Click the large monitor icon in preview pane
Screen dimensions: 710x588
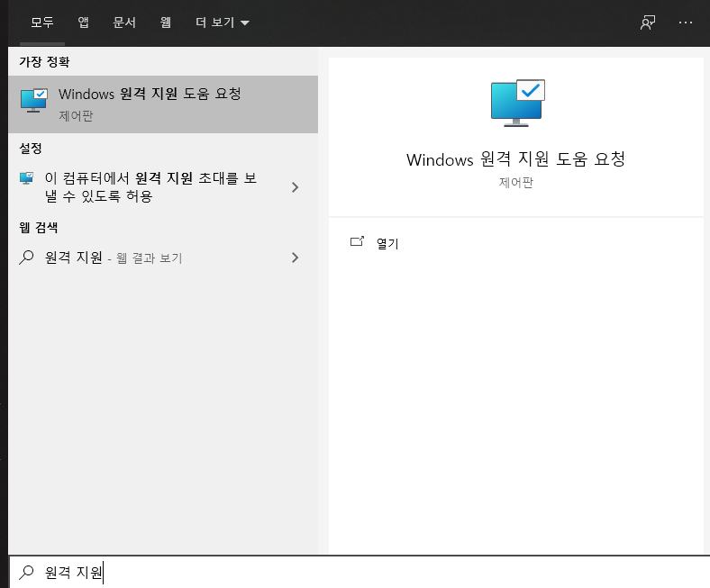pos(517,104)
